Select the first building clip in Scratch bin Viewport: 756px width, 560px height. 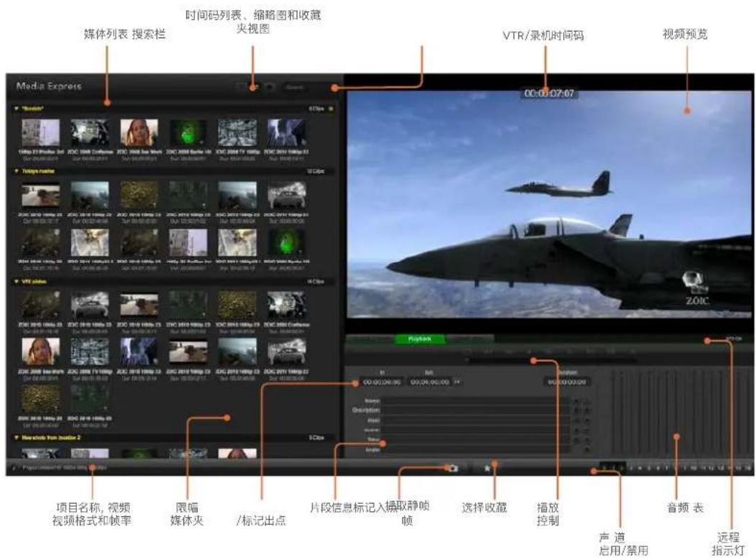point(41,132)
